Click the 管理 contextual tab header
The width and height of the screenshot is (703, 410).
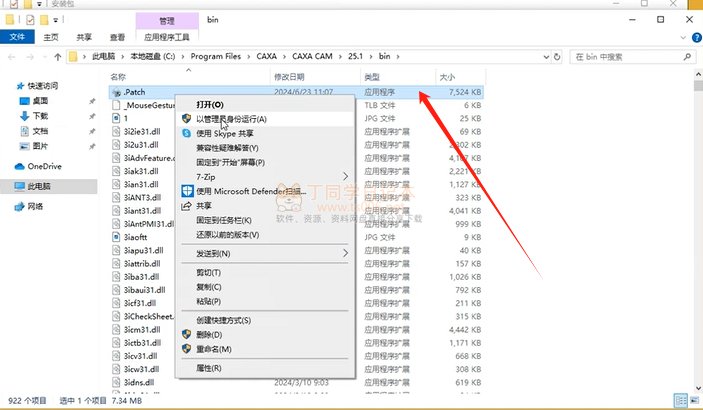tap(167, 21)
